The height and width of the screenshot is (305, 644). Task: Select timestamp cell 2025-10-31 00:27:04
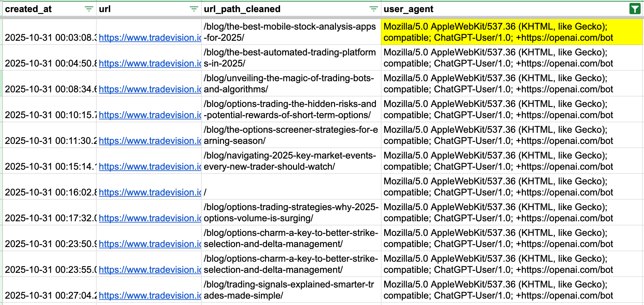(49, 290)
